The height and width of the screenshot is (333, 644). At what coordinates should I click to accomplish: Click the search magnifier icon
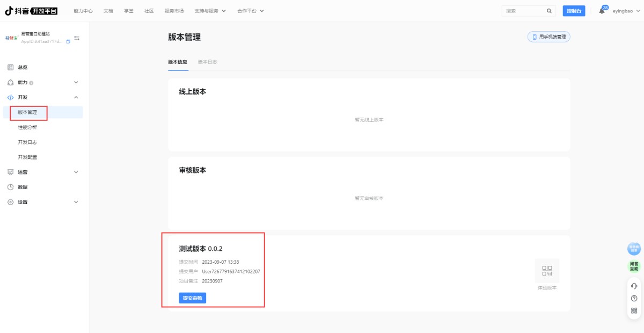pyautogui.click(x=548, y=11)
